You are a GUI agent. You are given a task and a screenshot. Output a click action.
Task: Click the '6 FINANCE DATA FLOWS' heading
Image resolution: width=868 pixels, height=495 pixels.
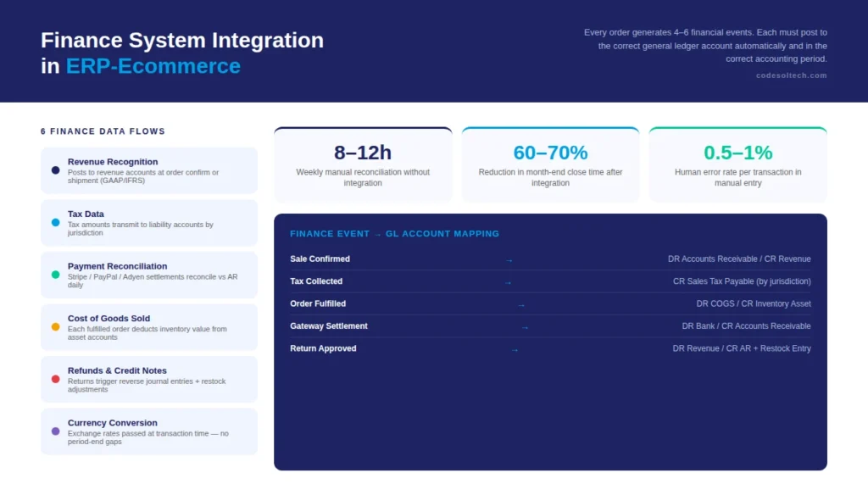[103, 131]
